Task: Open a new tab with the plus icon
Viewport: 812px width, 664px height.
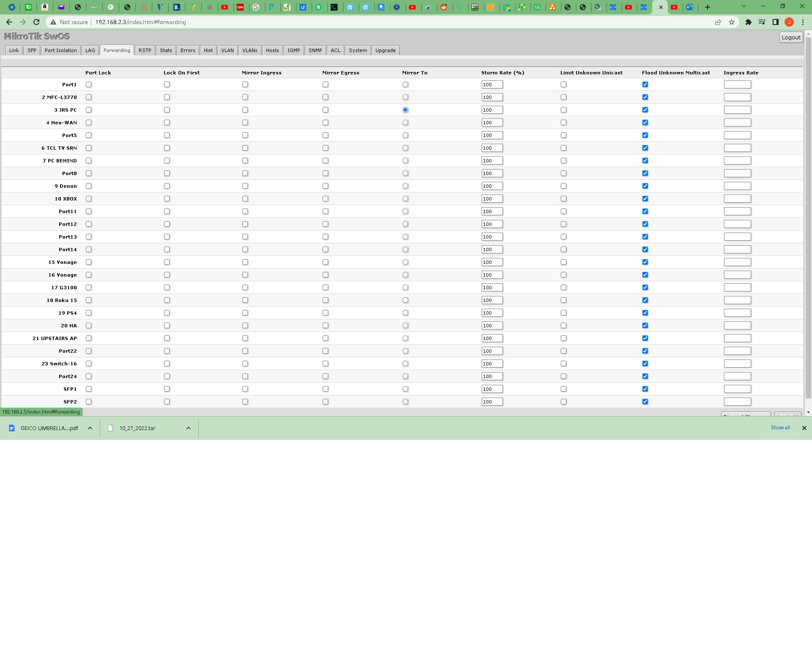Action: click(707, 7)
